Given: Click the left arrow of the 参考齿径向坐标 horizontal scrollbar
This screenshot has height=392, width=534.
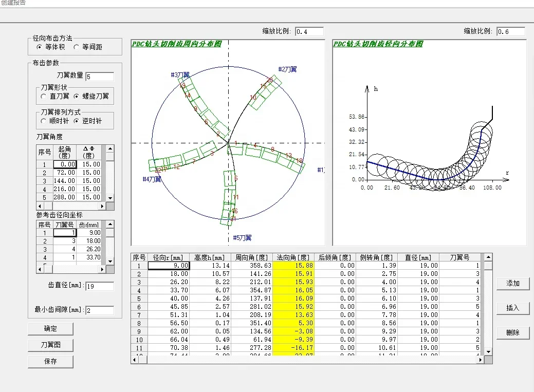Looking at the screenshot, I should pyautogui.click(x=40, y=269).
